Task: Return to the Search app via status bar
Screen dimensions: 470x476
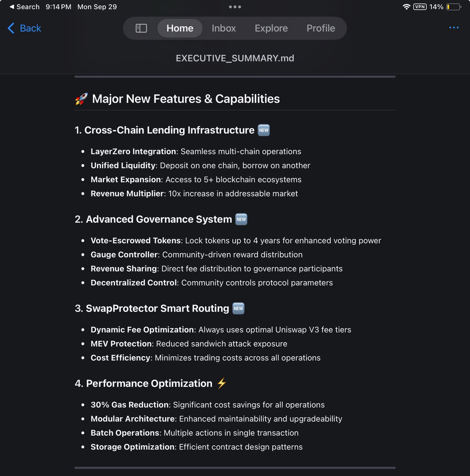Action: click(25, 7)
